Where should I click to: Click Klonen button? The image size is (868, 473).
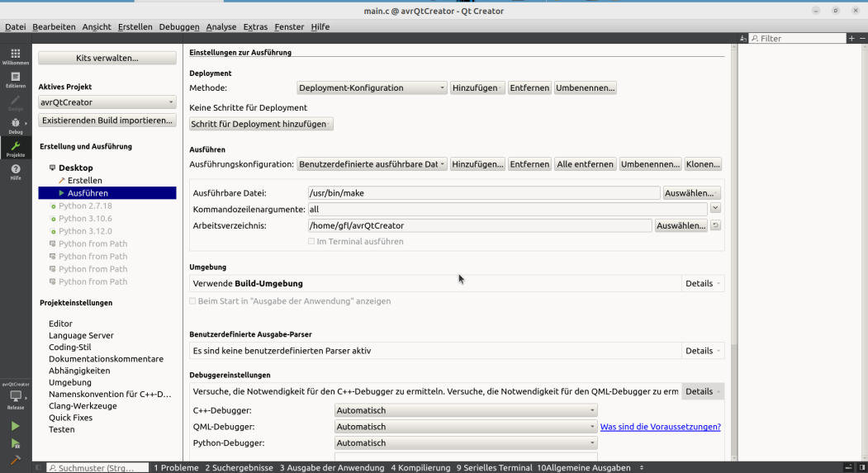coord(703,164)
